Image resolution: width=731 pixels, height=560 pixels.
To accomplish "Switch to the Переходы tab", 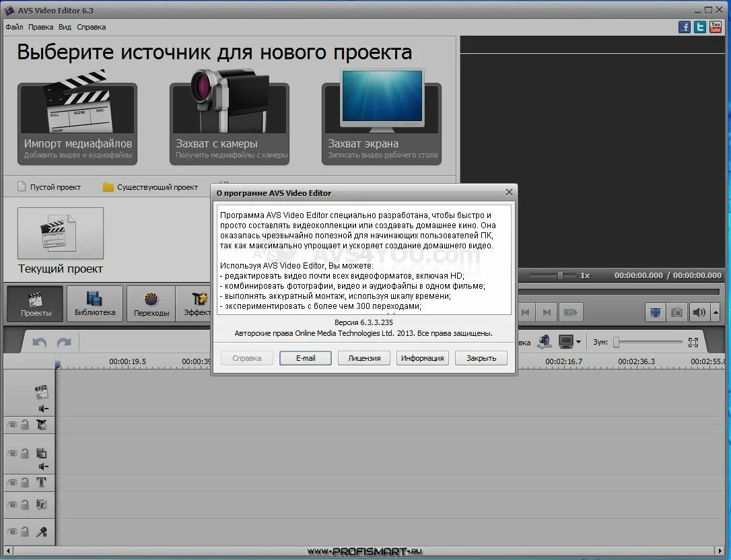I will [x=151, y=304].
